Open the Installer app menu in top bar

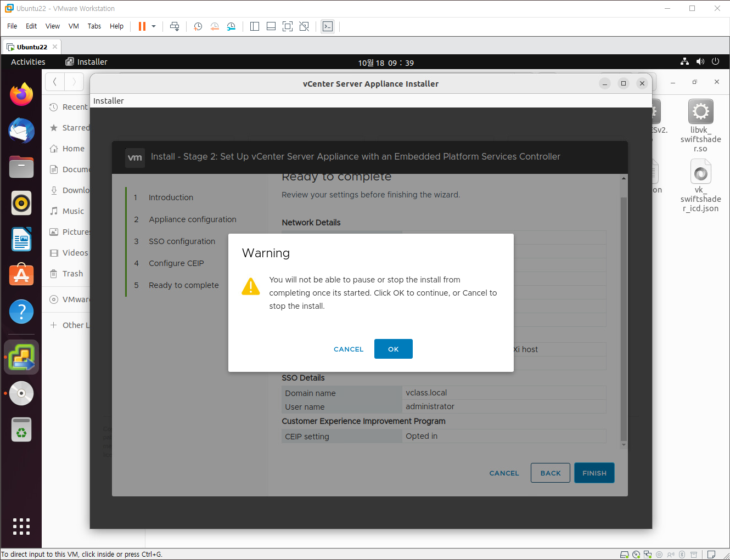coord(86,62)
